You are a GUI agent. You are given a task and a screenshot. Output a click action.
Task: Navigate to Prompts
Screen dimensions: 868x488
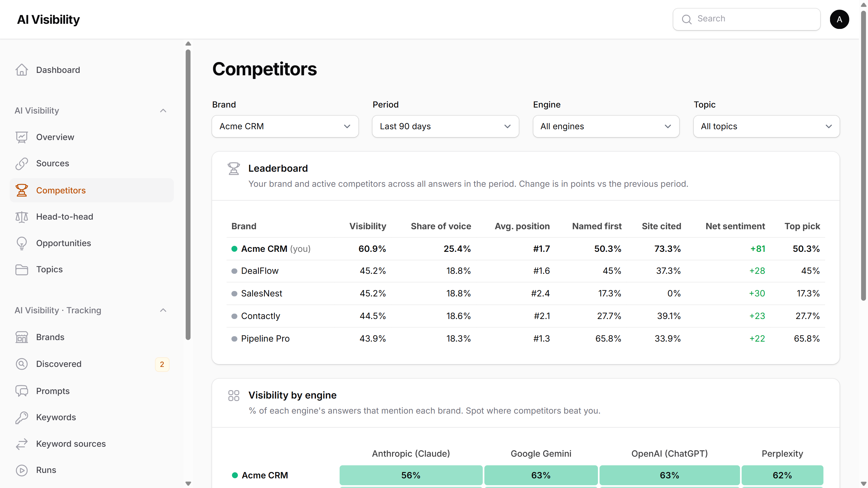pos(92,391)
